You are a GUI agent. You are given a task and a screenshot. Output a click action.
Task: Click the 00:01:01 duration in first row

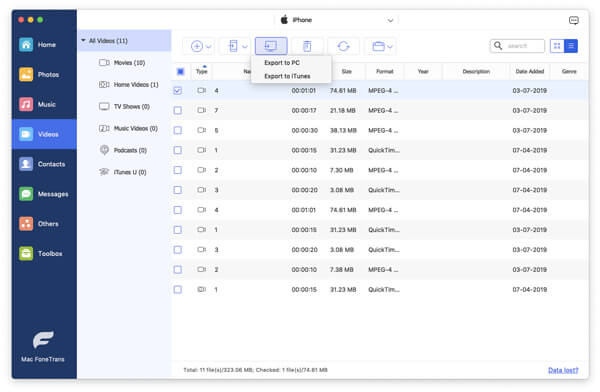304,91
